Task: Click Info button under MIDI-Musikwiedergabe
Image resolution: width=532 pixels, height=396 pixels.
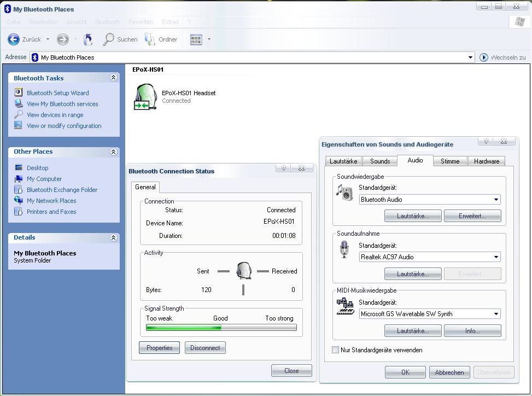Action: 472,331
